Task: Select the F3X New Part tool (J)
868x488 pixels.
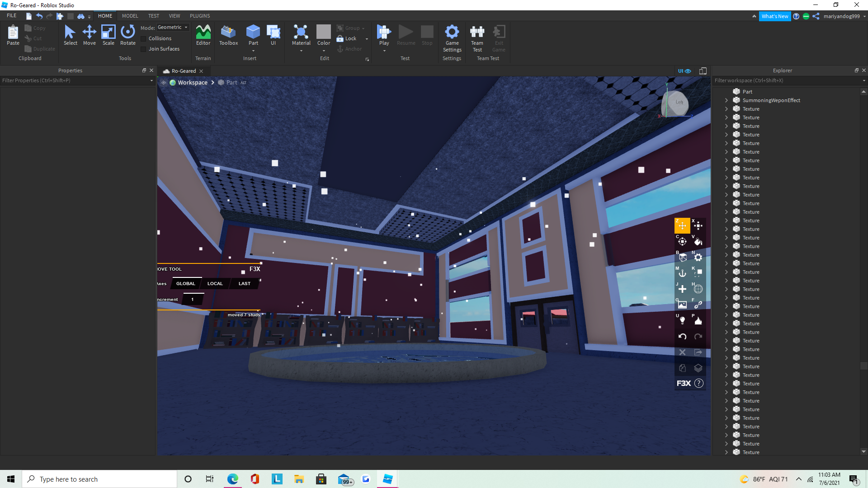Action: 682,289
